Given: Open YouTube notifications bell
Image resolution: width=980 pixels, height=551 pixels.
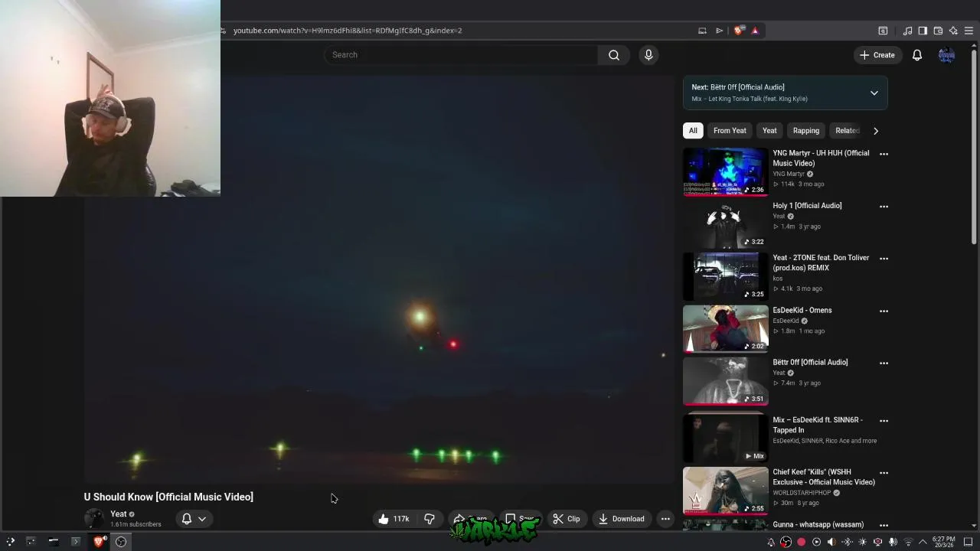Looking at the screenshot, I should point(917,55).
